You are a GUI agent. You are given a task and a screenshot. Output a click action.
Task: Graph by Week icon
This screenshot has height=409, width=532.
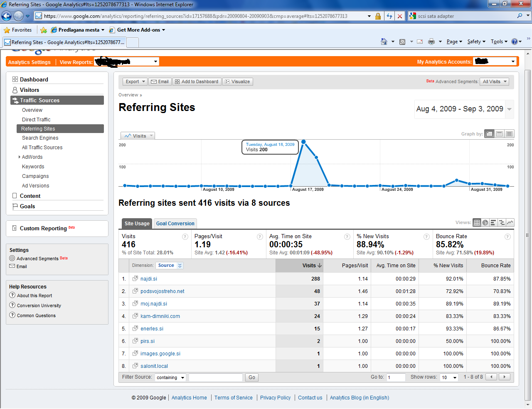tap(500, 134)
